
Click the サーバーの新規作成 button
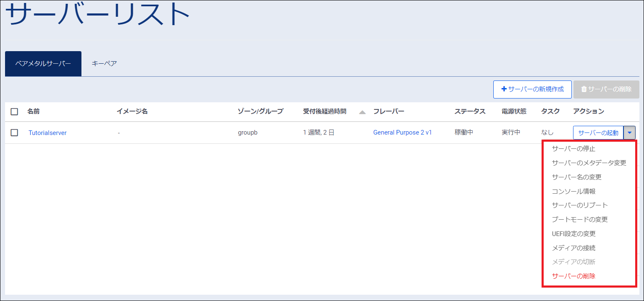(532, 89)
